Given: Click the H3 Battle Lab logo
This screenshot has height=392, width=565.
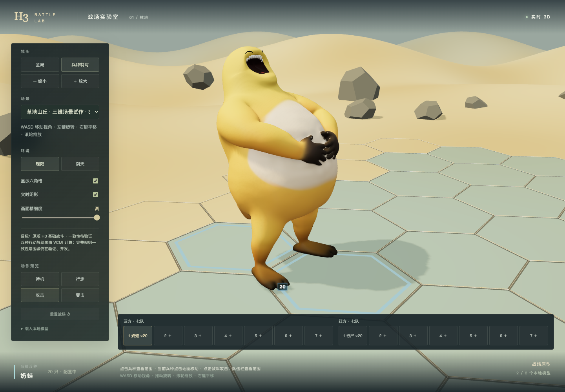Looking at the screenshot, I should pyautogui.click(x=35, y=17).
